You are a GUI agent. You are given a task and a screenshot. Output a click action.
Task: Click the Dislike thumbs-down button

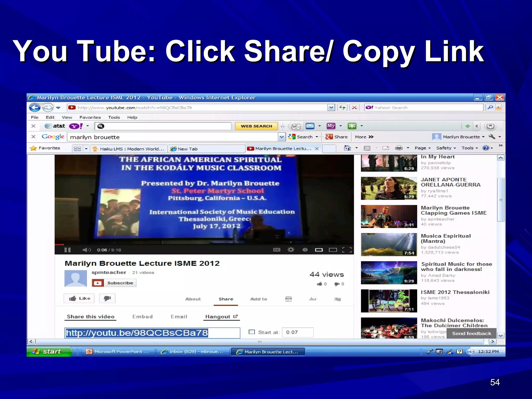108,298
